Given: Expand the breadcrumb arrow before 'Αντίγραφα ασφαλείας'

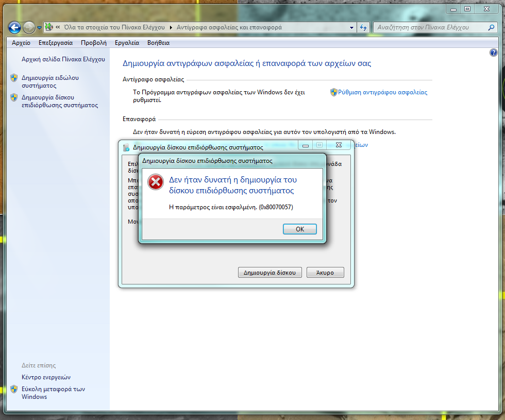Looking at the screenshot, I should point(171,27).
